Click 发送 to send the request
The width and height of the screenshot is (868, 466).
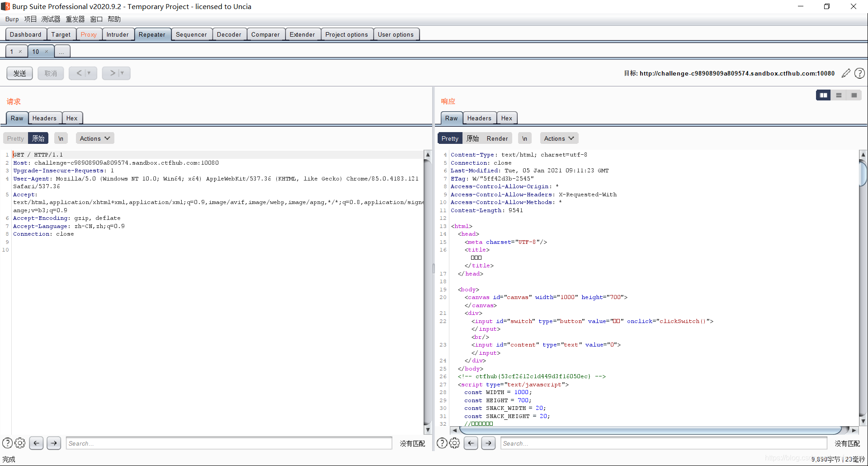19,73
